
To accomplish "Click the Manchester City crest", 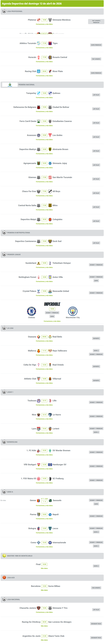I will tap(73, 311).
